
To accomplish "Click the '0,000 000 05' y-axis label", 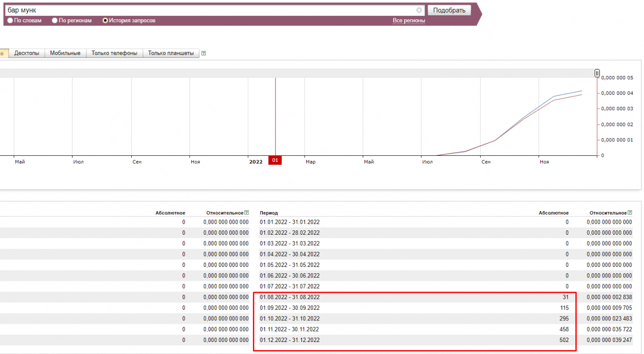I will [617, 77].
